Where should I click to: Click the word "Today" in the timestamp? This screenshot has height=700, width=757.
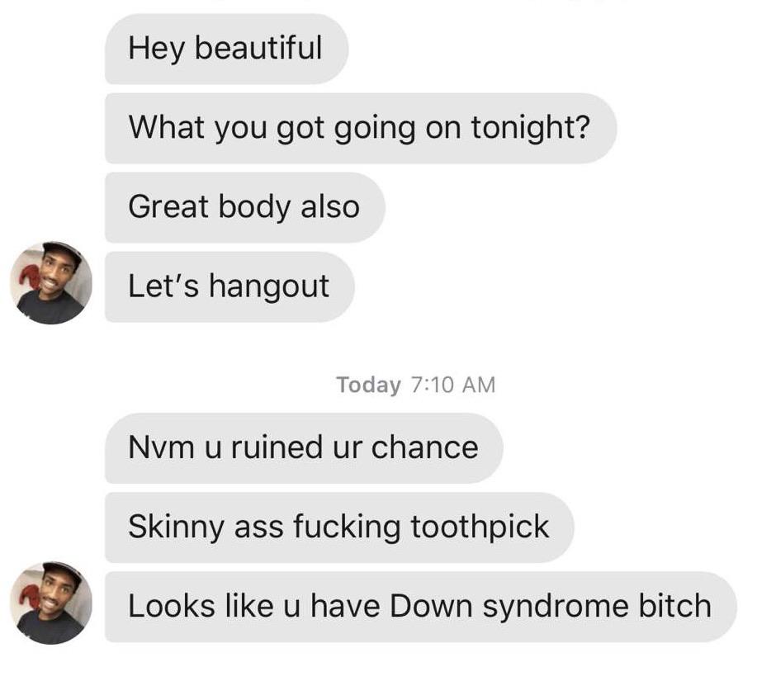click(x=368, y=385)
